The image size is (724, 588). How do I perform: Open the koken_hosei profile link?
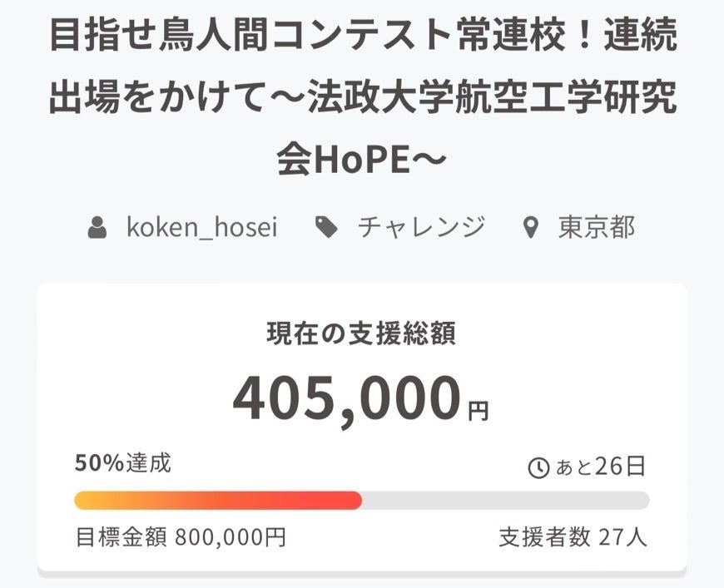tap(201, 227)
